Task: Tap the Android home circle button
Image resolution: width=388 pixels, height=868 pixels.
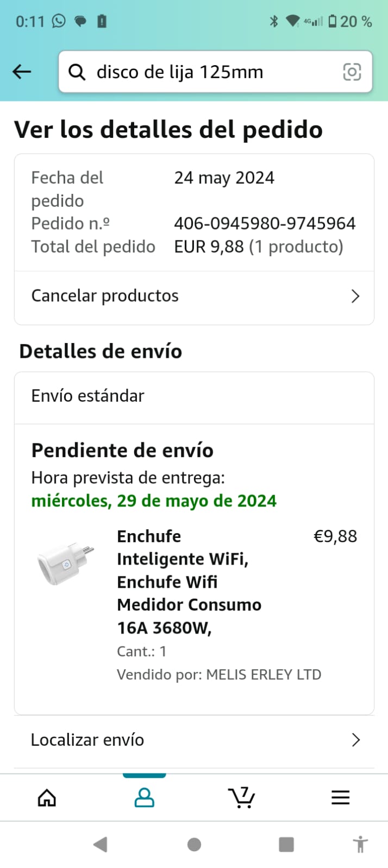Action: click(194, 845)
